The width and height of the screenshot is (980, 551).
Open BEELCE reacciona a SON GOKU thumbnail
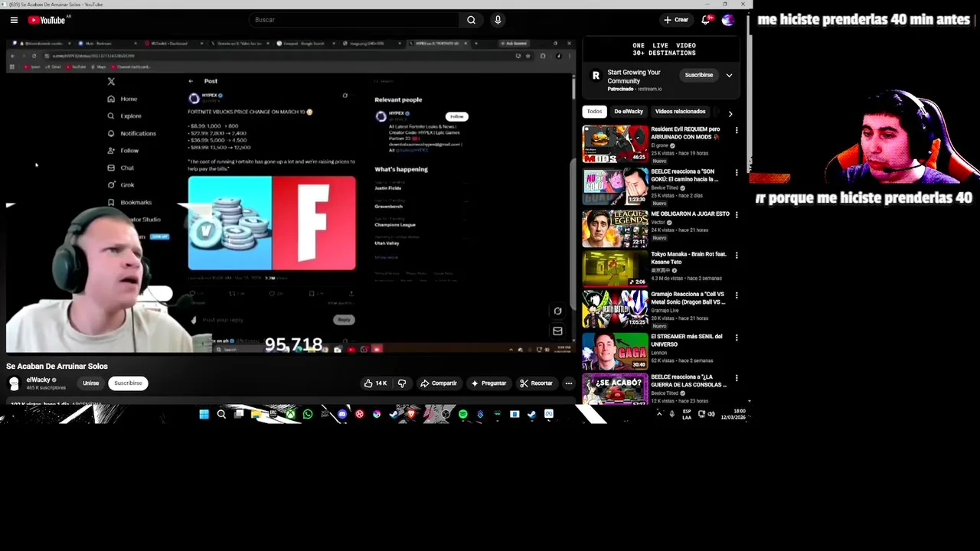click(615, 186)
